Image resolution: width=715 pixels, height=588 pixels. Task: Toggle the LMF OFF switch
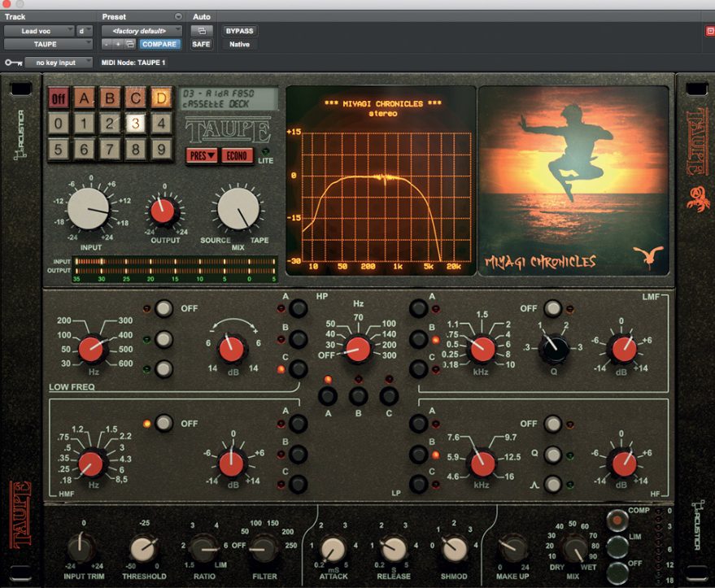point(553,308)
